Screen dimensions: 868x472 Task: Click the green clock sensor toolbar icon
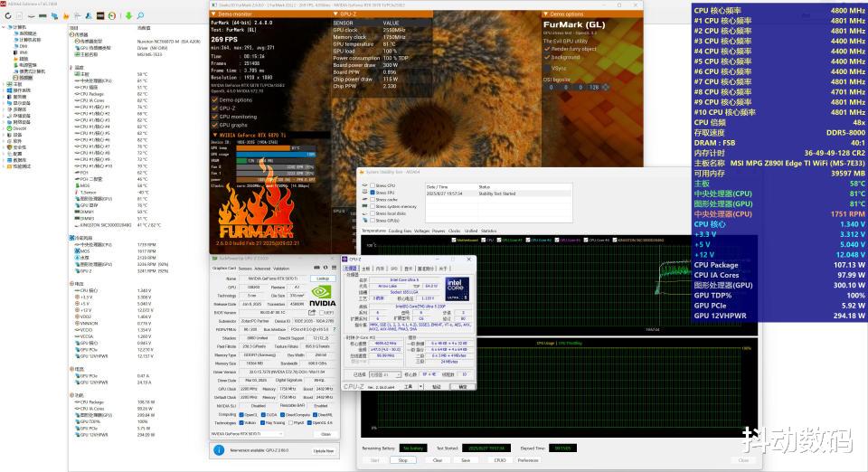click(x=112, y=15)
